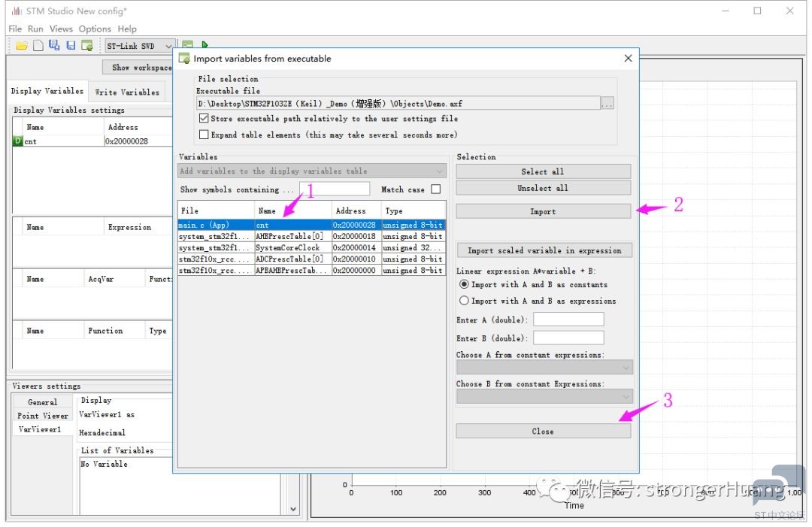Viewport: 812px width, 527px height.
Task: Click the open folder icon in toolbar
Action: [21, 46]
